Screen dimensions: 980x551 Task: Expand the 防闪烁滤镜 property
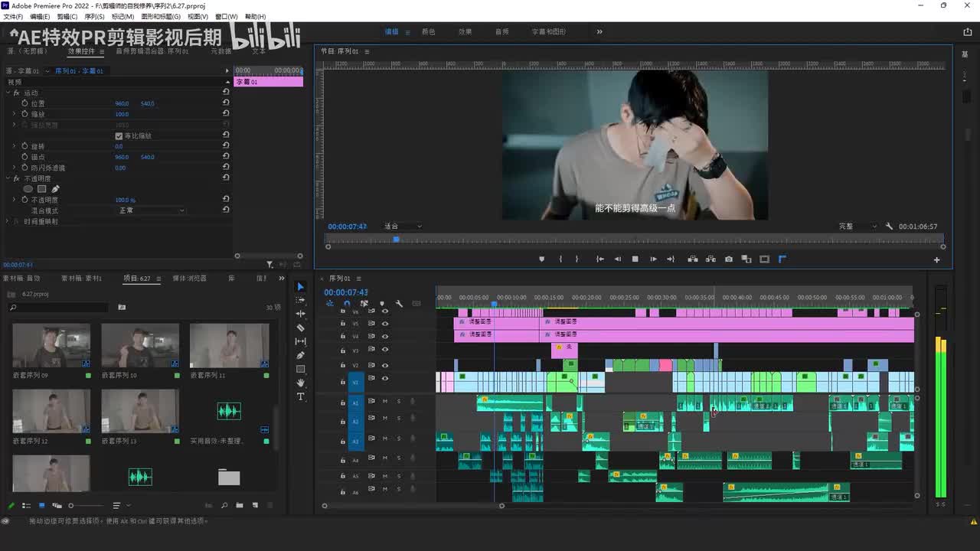(14, 168)
